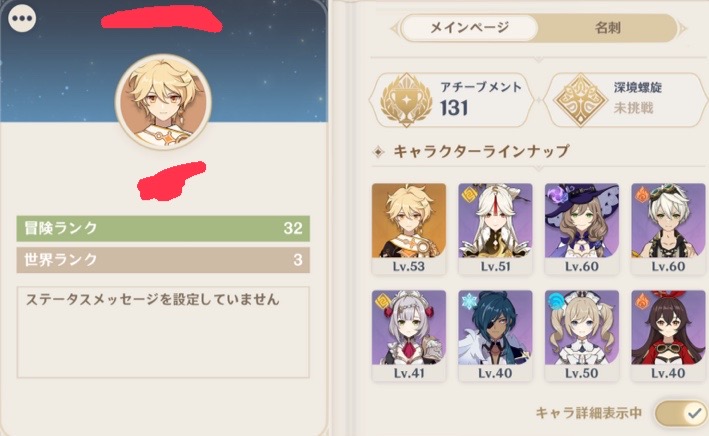Switch to the 名刺 tab

608,28
